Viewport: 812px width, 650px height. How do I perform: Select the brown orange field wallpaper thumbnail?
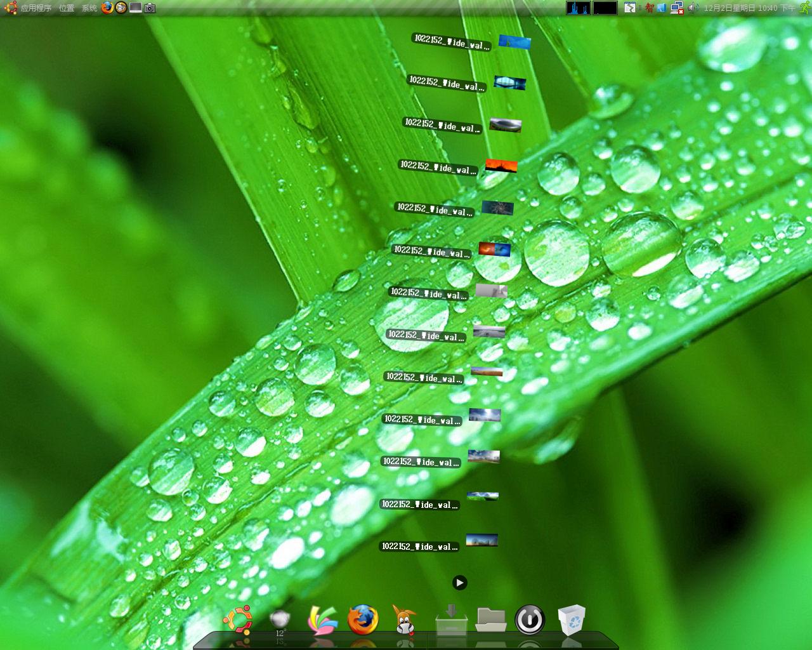tap(487, 372)
